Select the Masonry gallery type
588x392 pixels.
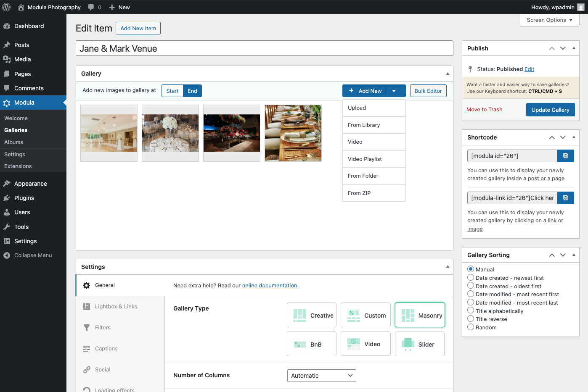419,315
